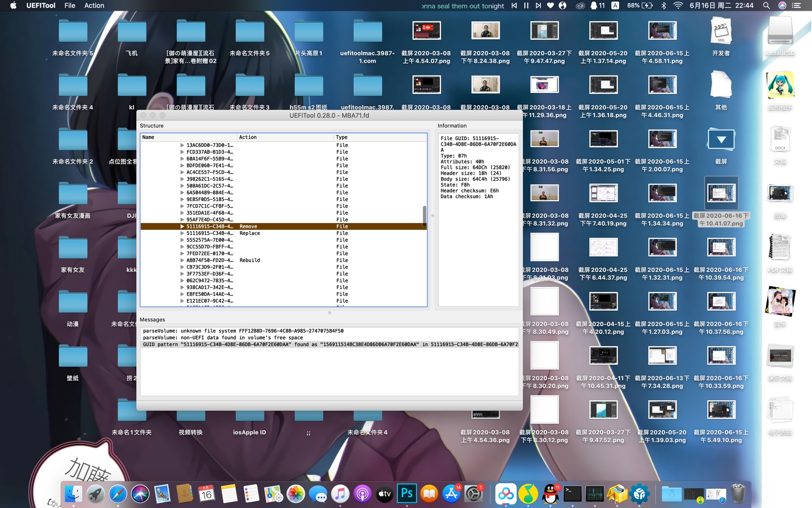
Task: Pause the music from menu bar
Action: pyautogui.click(x=526, y=5)
